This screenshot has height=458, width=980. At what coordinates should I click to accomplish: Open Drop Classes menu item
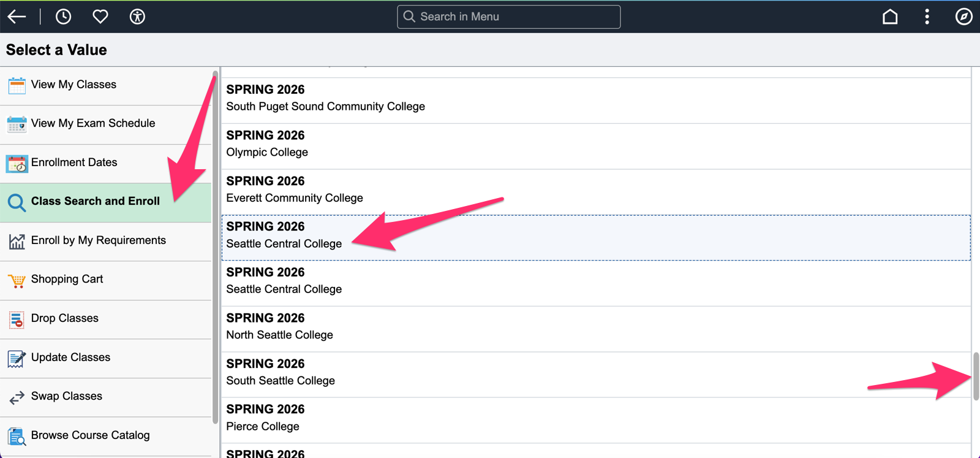click(x=105, y=319)
